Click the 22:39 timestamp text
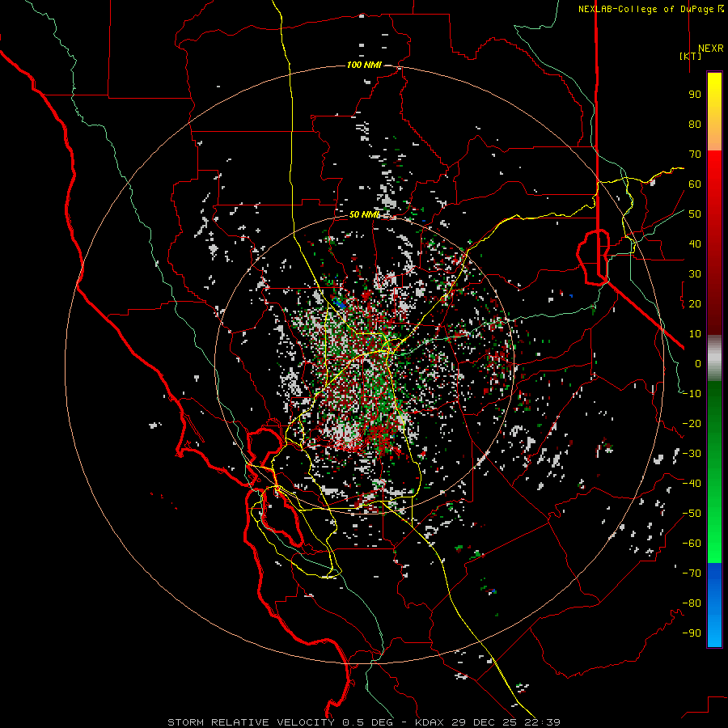The image size is (728, 728). (542, 722)
